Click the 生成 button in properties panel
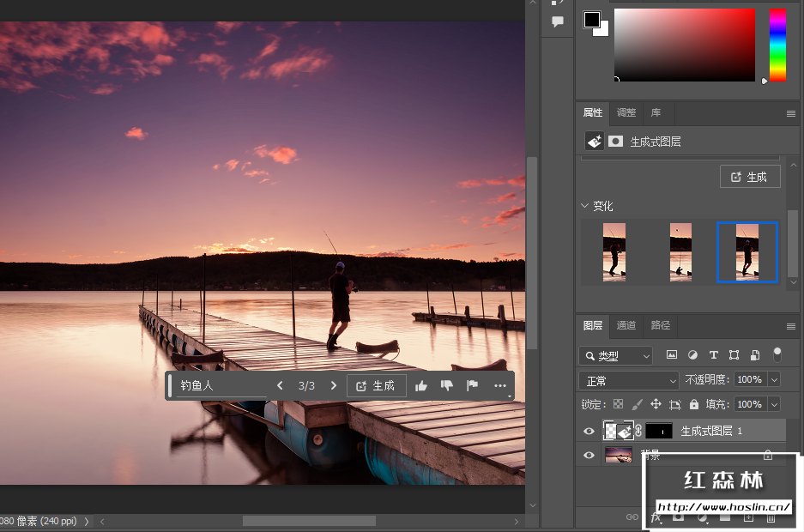The image size is (804, 532). coord(750,177)
